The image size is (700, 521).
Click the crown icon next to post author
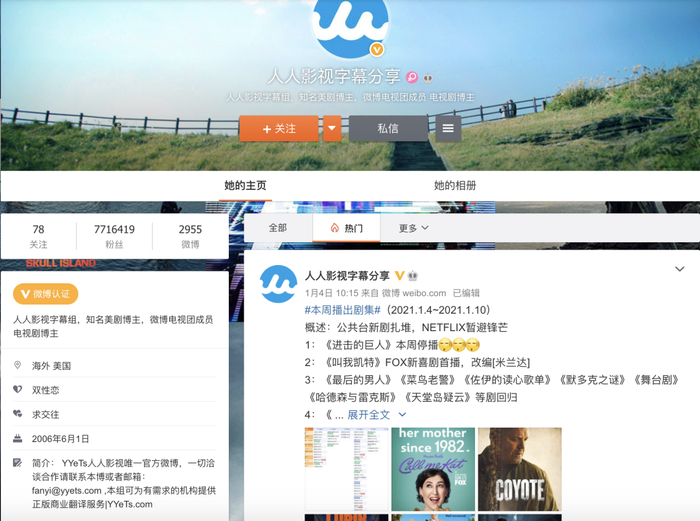coord(413,276)
